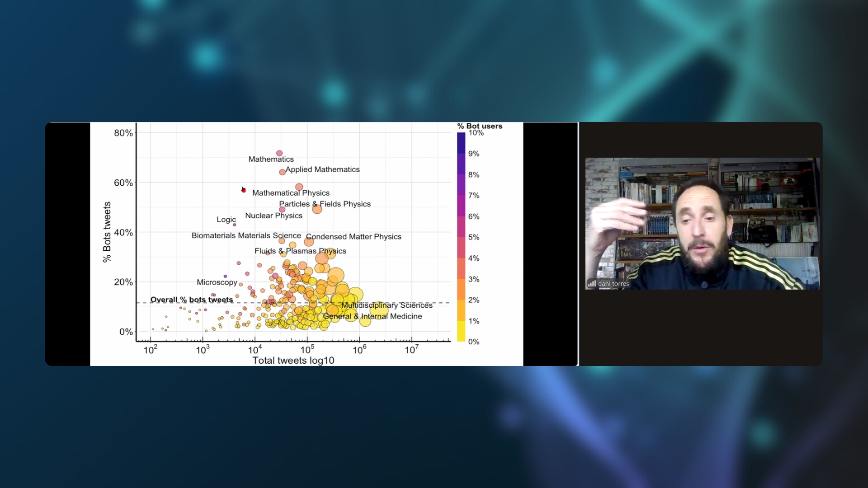
Task: Click the Condensed Matter Physics orange bubble
Action: click(x=309, y=242)
